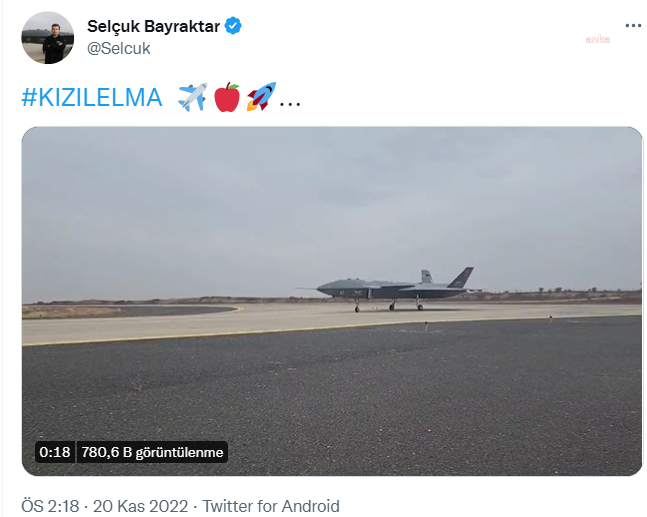Click the red apple emoji

coord(227,97)
